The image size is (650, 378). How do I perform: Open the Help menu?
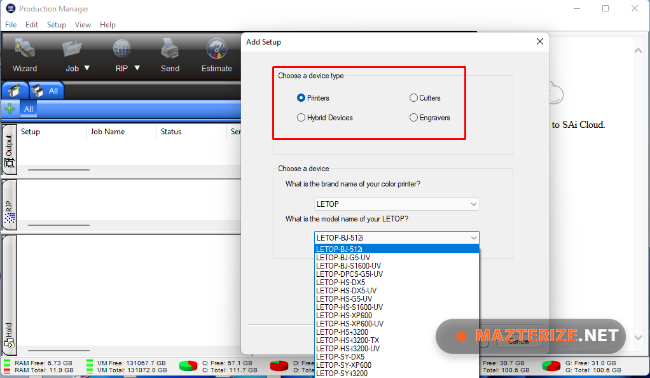pos(107,24)
